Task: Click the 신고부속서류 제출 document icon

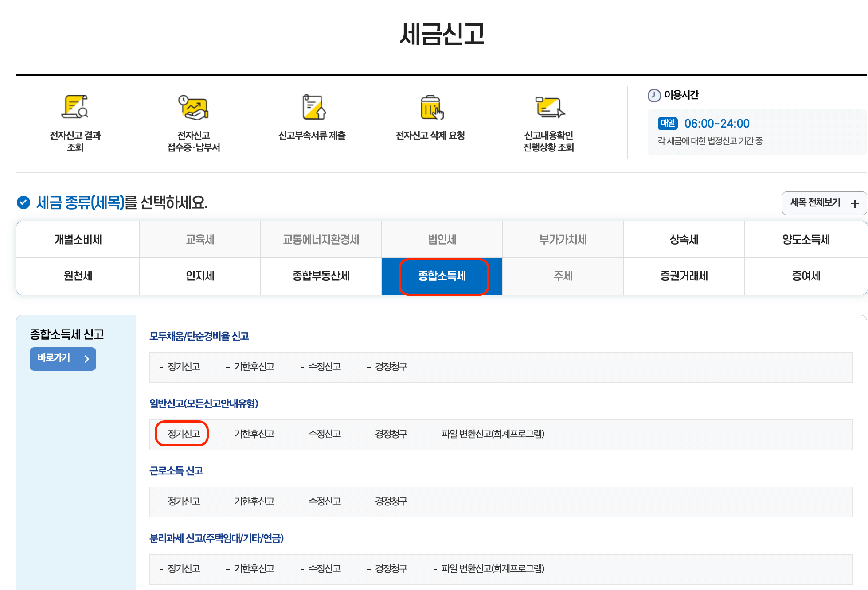Action: (x=313, y=107)
